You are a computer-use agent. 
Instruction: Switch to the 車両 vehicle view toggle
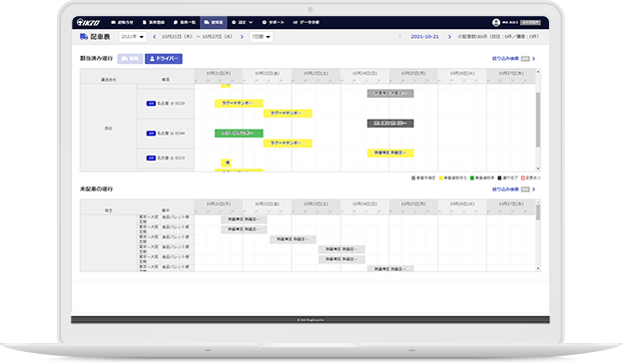[130, 59]
